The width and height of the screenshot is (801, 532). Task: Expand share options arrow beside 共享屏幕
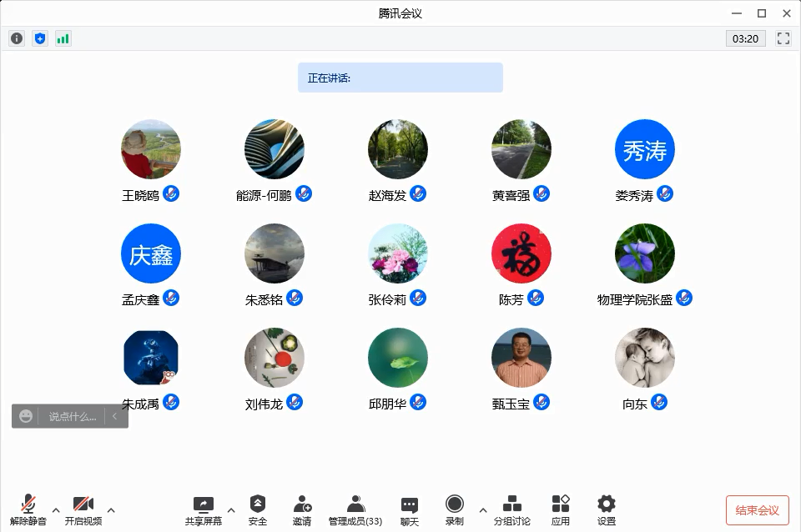coord(231,510)
